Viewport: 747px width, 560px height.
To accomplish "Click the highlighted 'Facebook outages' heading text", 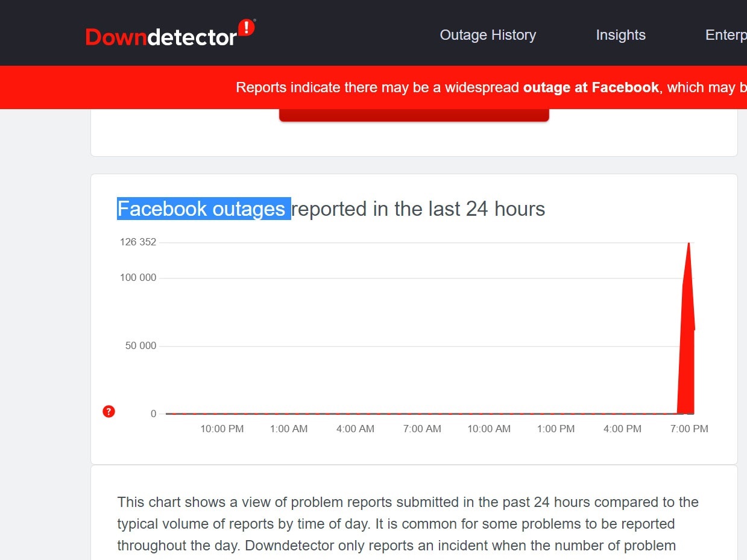I will point(204,209).
